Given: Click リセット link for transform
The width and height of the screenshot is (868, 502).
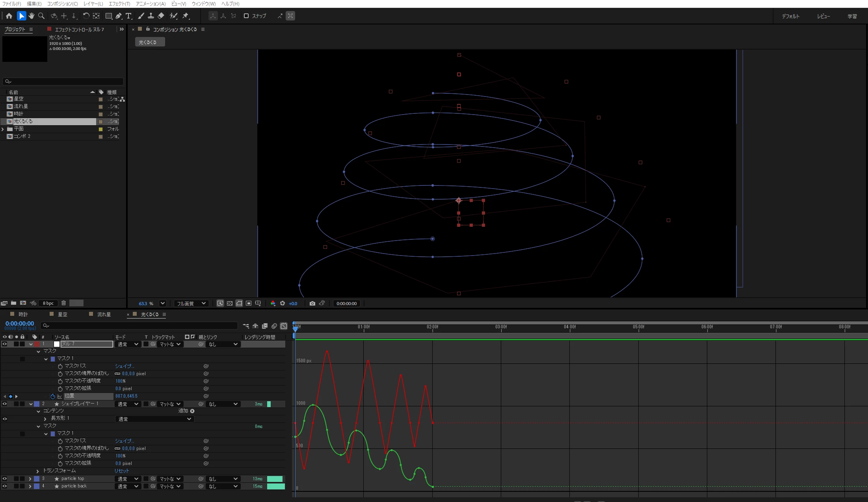Looking at the screenshot, I should pyautogui.click(x=122, y=471).
